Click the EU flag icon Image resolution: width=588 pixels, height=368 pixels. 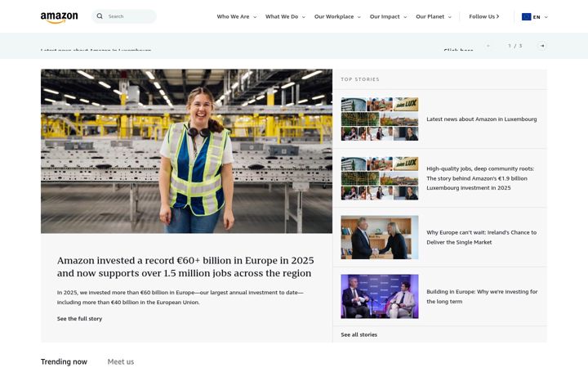(x=526, y=17)
